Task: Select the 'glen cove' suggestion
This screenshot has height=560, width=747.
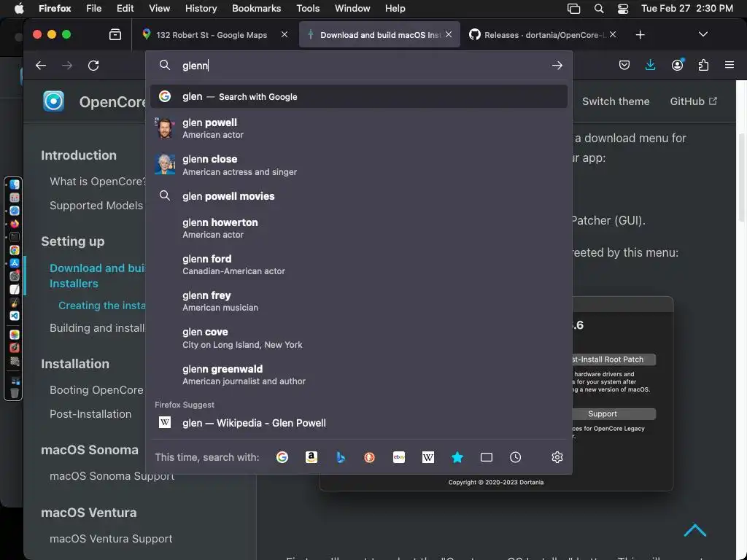Action: [x=359, y=338]
